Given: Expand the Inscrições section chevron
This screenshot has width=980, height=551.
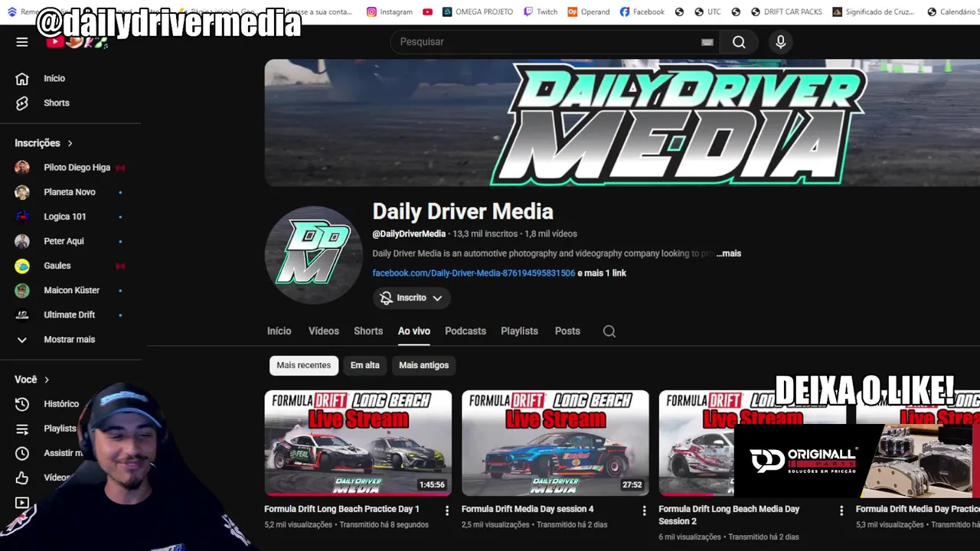Looking at the screenshot, I should [x=70, y=143].
